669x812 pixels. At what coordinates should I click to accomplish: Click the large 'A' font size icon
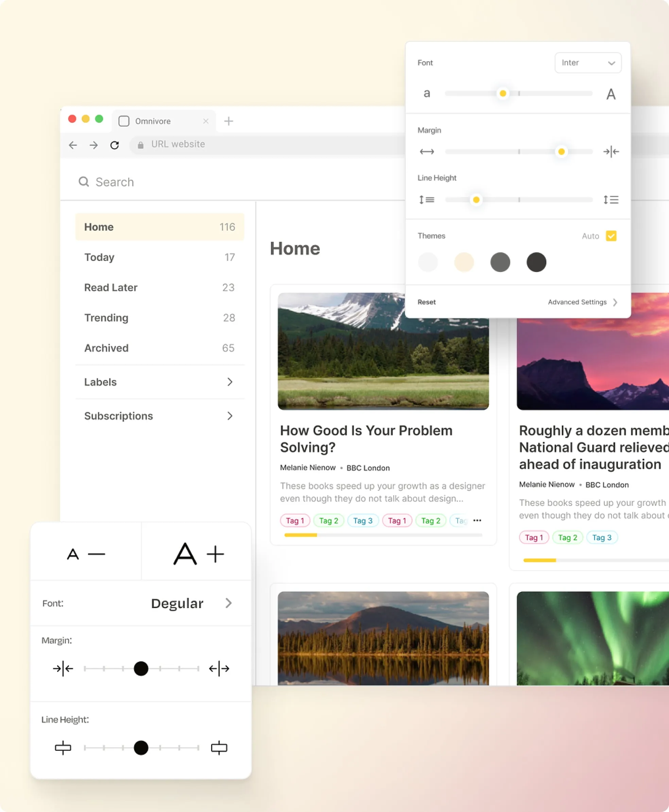click(x=611, y=94)
